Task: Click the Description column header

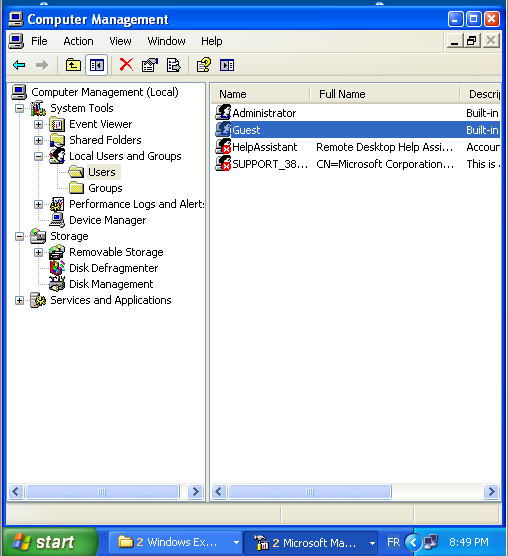Action: [x=480, y=94]
